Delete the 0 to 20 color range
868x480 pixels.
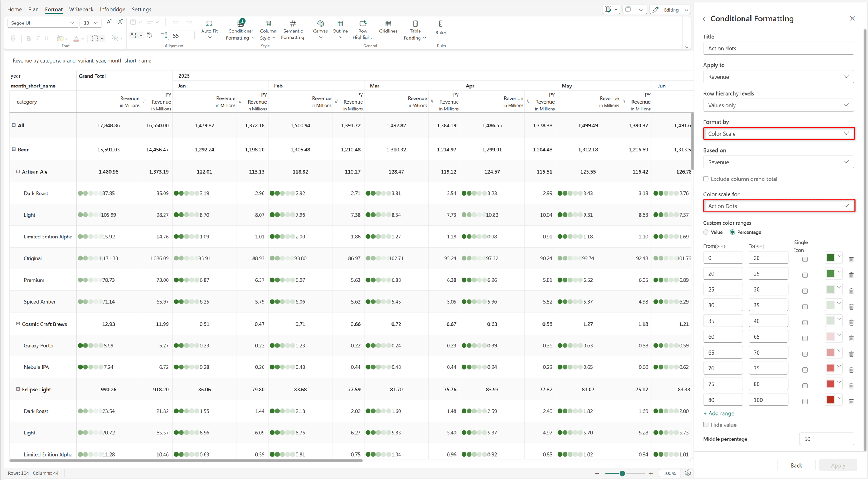[x=851, y=259]
